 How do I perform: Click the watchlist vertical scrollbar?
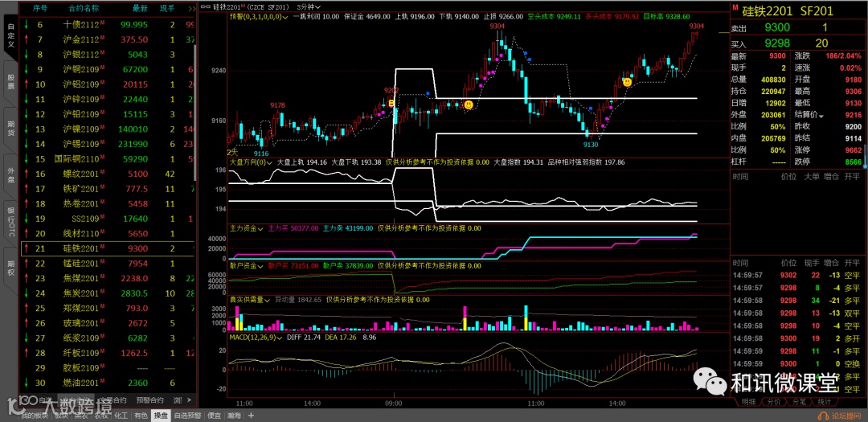194,112
